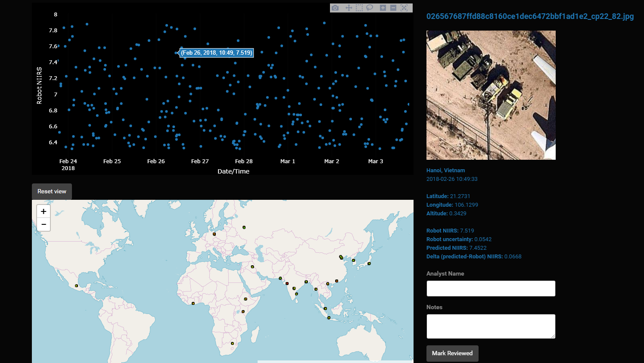This screenshot has width=644, height=363.
Task: Mark the image as Reviewed
Action: (x=452, y=353)
